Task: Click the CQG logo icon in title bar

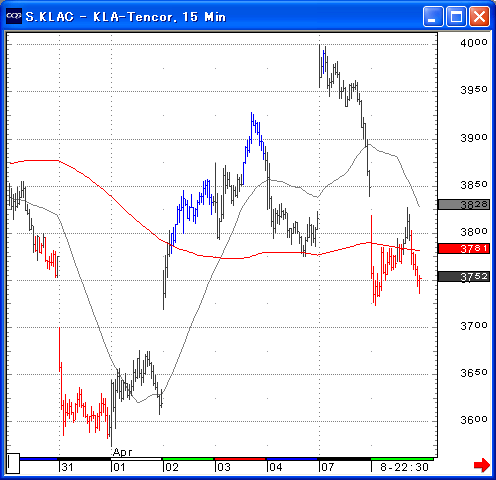Action: 14,16
